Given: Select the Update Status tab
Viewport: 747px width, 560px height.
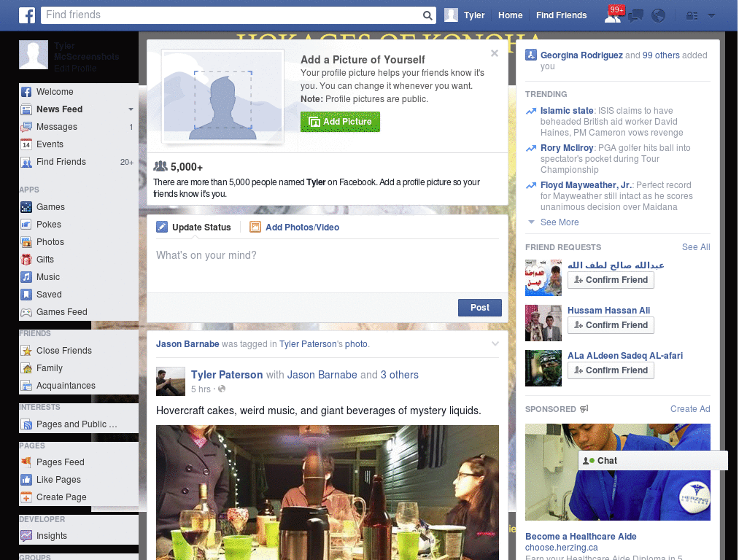Looking at the screenshot, I should pyautogui.click(x=194, y=227).
